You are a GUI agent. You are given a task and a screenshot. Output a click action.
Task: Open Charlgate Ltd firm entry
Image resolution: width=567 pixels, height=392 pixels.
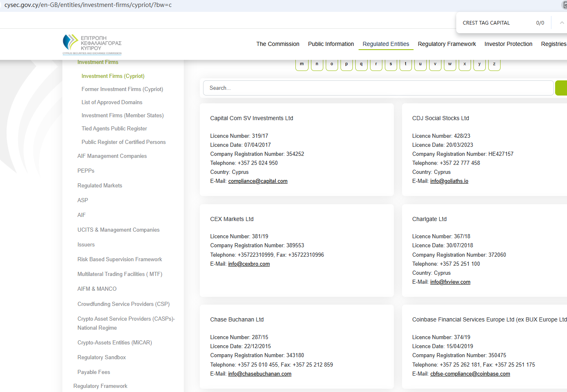[429, 219]
